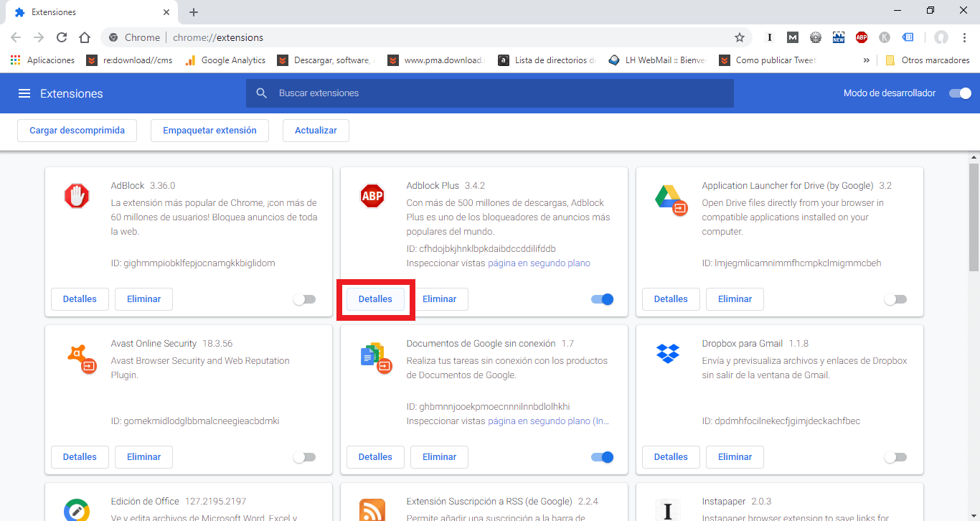The image size is (980, 521).
Task: Open the Google Analytics bookmark
Action: (225, 60)
